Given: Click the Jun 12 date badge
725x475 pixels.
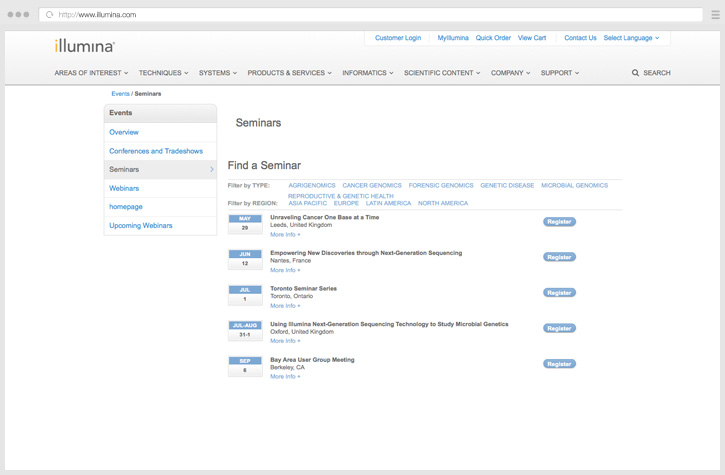Looking at the screenshot, I should 245,259.
